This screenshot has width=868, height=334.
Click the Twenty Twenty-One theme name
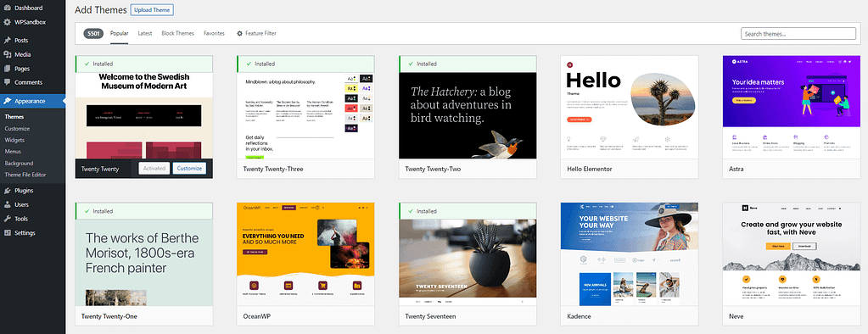[109, 317]
